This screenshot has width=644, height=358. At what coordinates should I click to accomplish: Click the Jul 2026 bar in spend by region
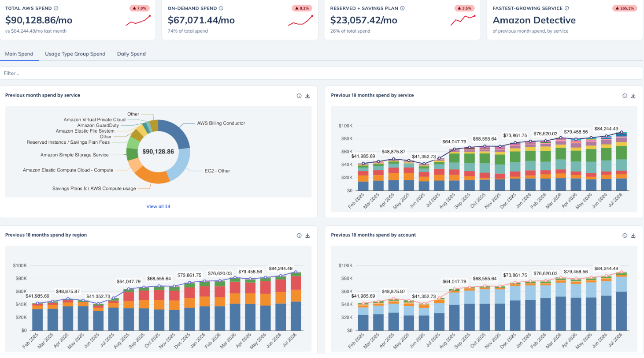(296, 302)
